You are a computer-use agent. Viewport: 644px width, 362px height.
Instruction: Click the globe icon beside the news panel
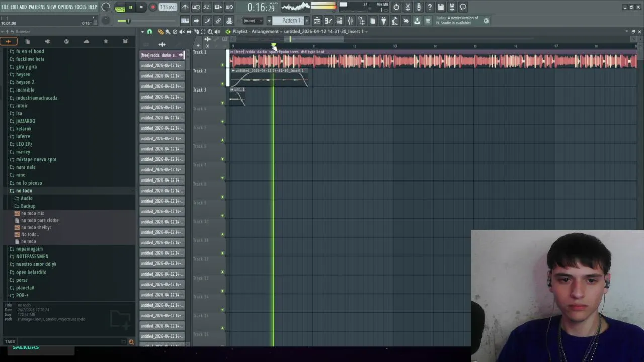(x=486, y=21)
